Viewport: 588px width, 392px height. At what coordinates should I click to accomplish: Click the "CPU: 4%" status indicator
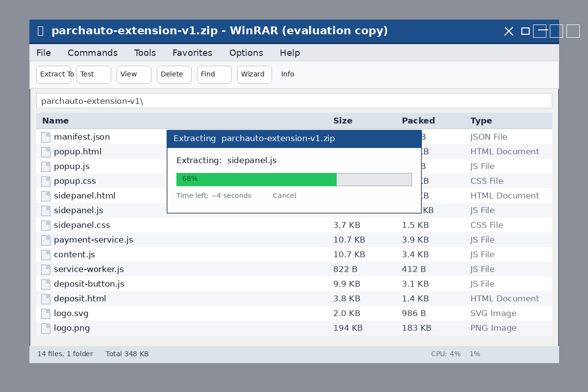tap(446, 354)
